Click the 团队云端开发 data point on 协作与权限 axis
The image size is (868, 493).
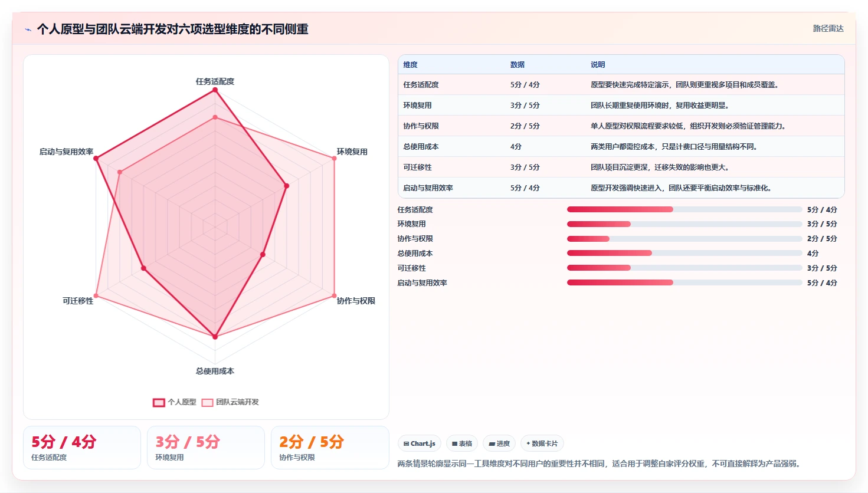coord(335,295)
